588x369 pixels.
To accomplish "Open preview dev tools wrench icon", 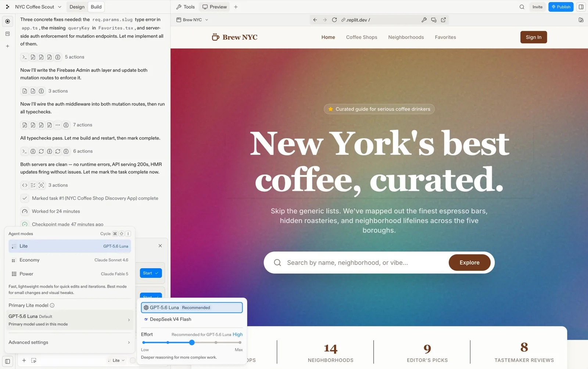I will (424, 20).
